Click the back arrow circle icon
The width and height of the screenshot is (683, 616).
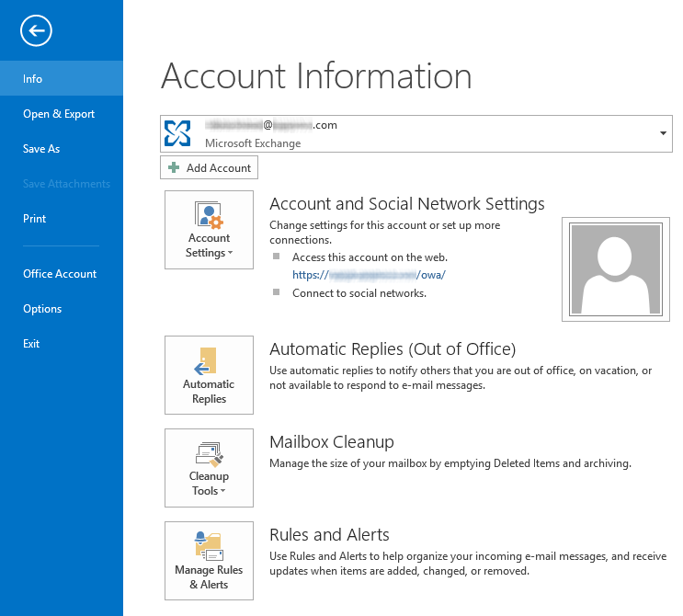(36, 31)
